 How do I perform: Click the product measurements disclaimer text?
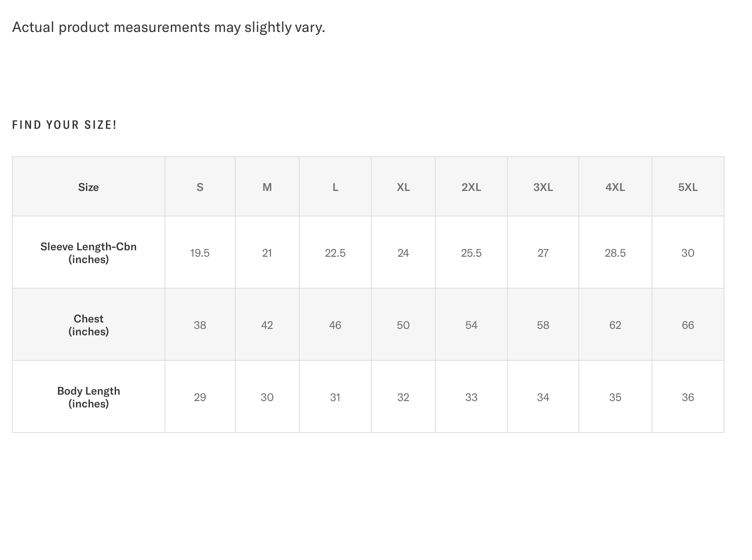(x=168, y=27)
